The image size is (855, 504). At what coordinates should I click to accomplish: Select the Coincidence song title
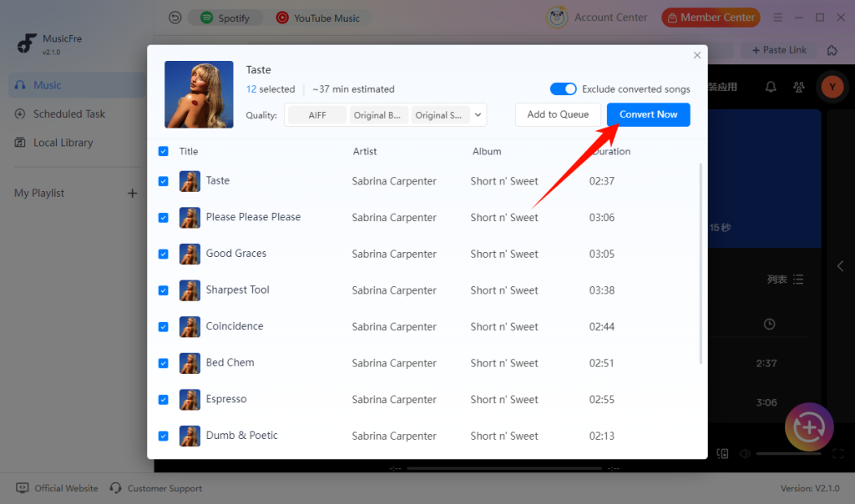coord(235,325)
